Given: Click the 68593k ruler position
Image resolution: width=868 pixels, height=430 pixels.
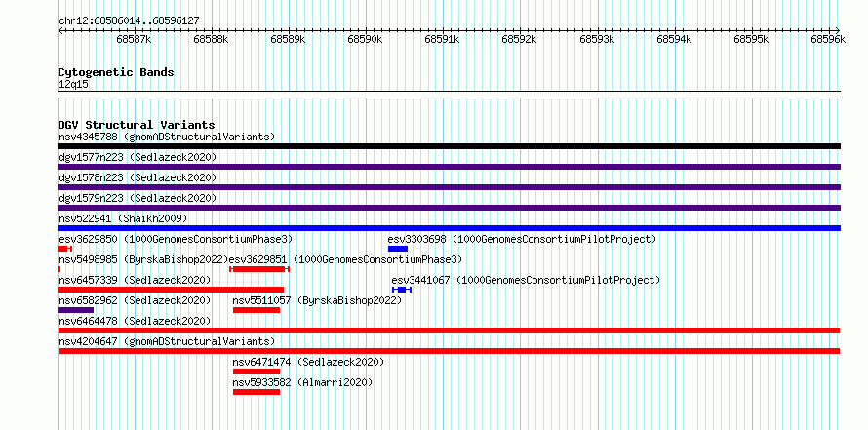Looking at the screenshot, I should (597, 39).
